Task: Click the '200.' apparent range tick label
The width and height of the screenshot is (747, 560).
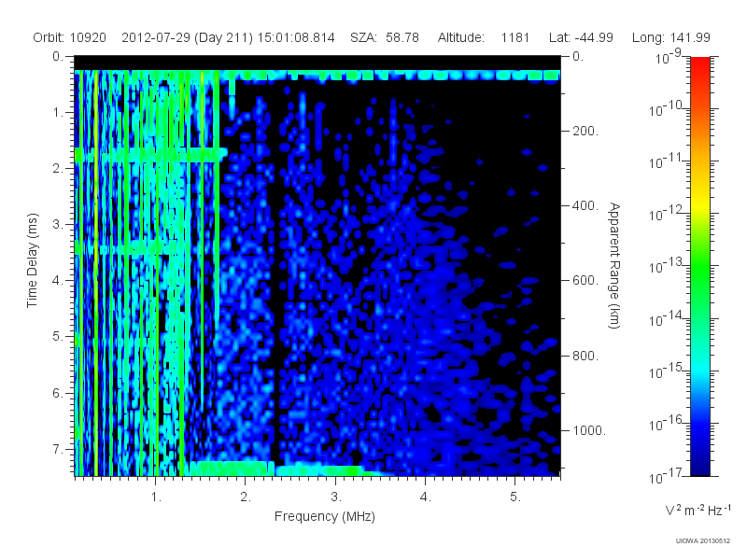Action: tap(585, 131)
